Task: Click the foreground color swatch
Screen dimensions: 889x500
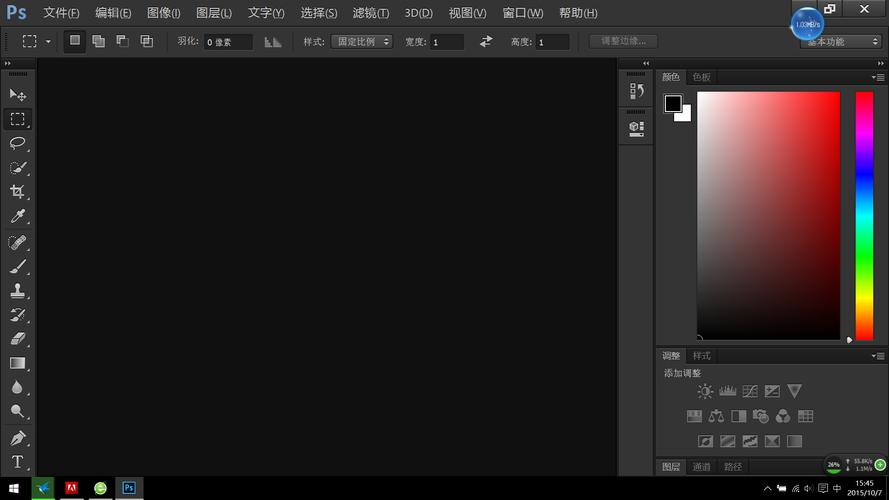Action: click(x=672, y=103)
